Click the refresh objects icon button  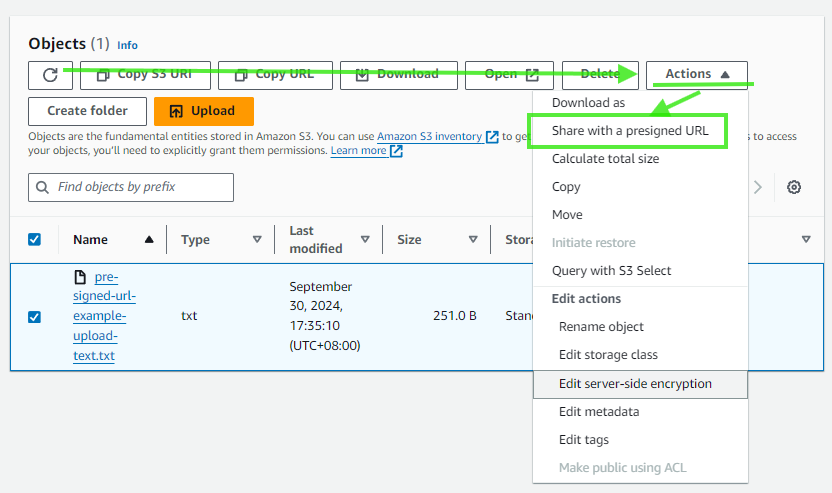(50, 74)
